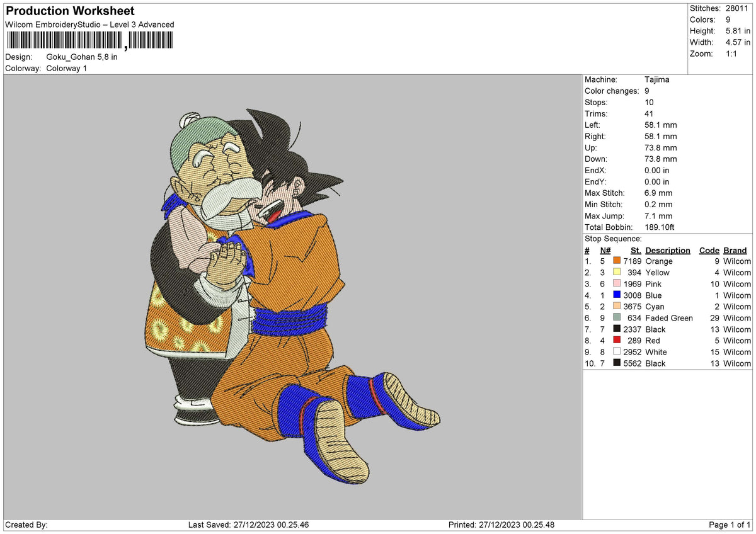Click the design name "Goku_Gohan 5,8 in"
The width and height of the screenshot is (756, 534).
point(82,57)
